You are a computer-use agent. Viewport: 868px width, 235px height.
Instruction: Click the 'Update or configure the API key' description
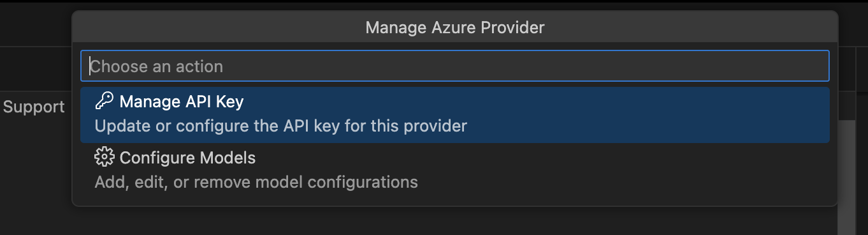(x=280, y=126)
